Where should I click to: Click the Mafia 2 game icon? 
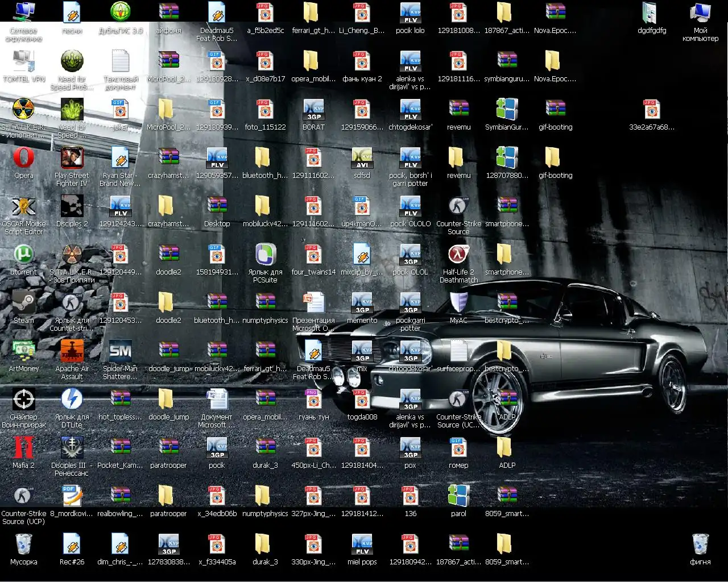pyautogui.click(x=23, y=448)
